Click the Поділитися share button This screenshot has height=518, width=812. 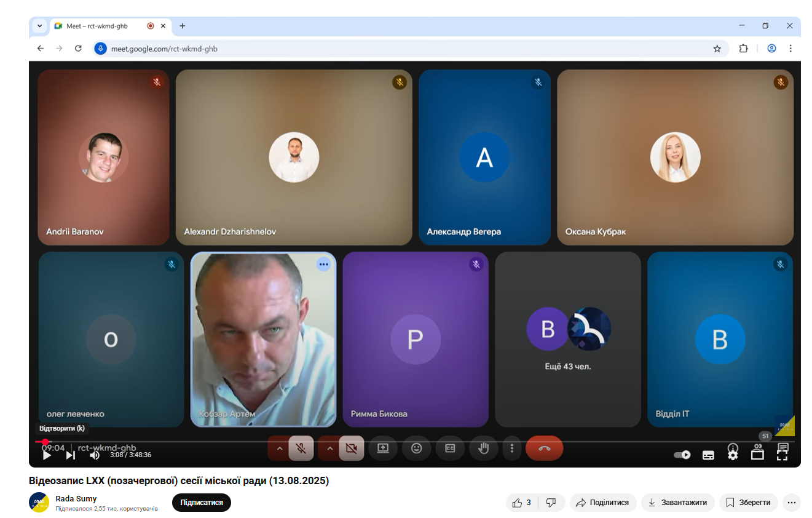602,503
